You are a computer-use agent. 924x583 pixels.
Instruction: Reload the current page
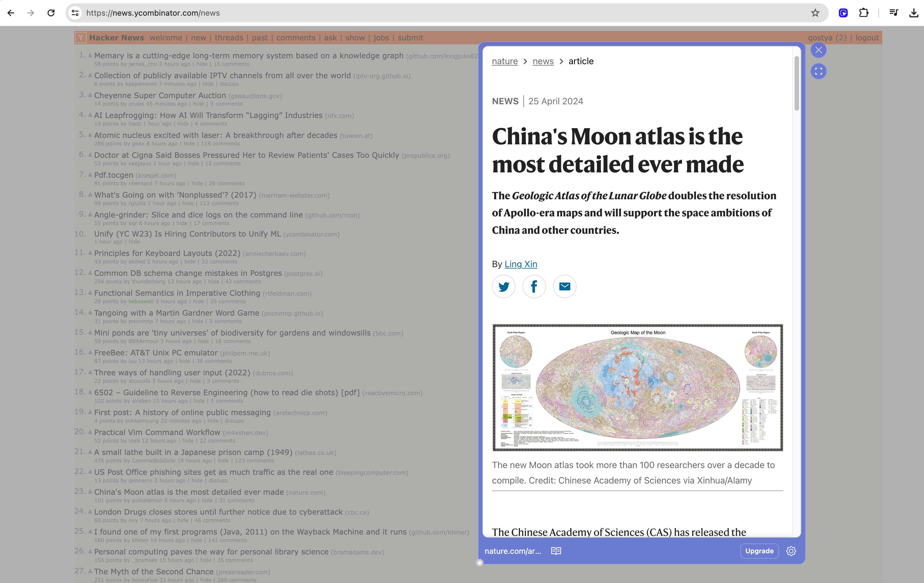51,13
